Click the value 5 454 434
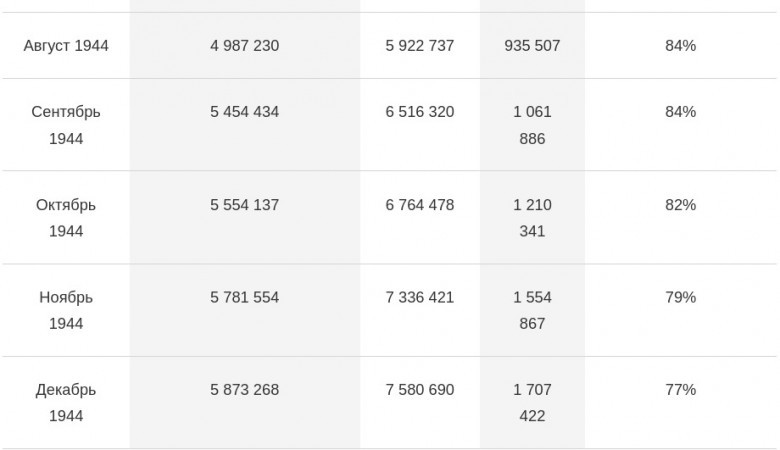Viewport: 780px width, 450px height. tap(244, 112)
